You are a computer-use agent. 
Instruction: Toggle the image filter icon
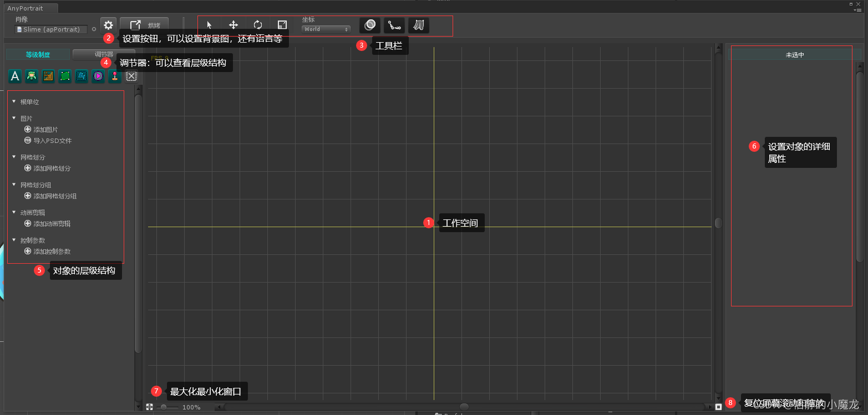pos(48,76)
